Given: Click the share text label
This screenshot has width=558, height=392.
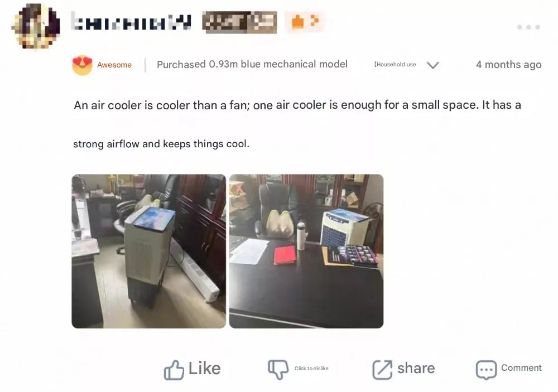Looking at the screenshot, I should 416,369.
